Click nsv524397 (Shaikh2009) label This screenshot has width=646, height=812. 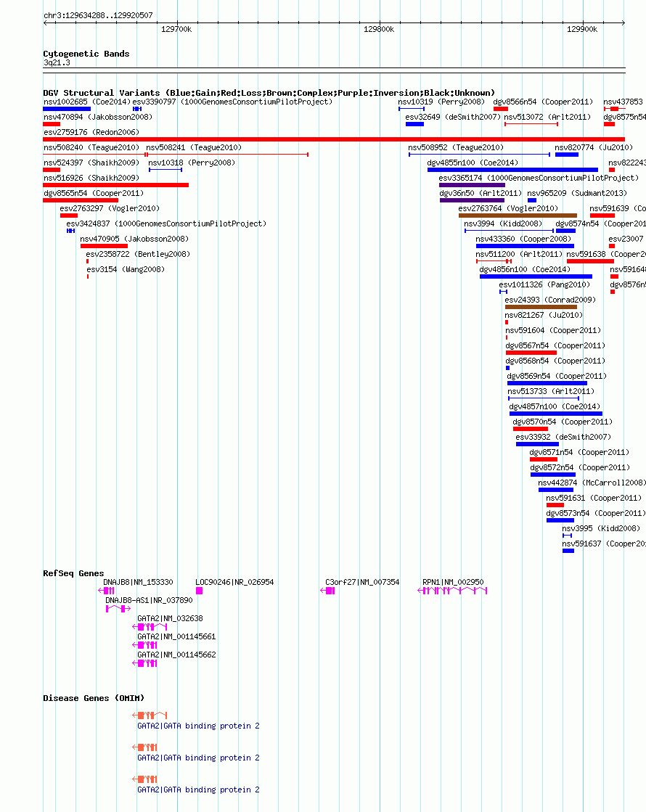(x=91, y=163)
